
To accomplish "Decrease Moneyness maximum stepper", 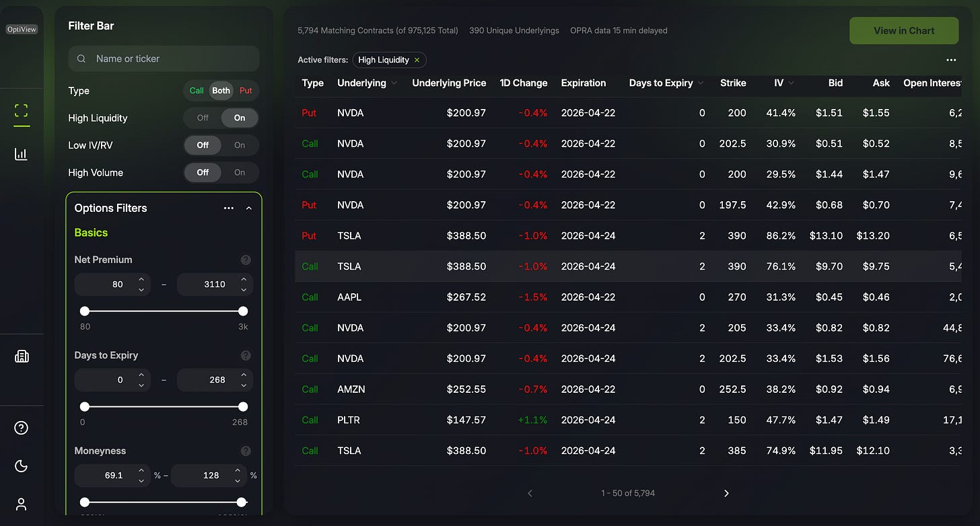I will (x=238, y=480).
